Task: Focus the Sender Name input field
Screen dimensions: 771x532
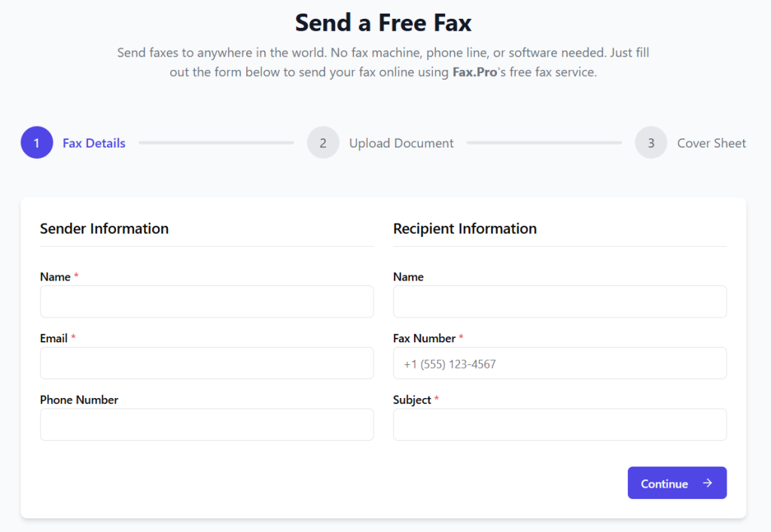Action: point(207,302)
